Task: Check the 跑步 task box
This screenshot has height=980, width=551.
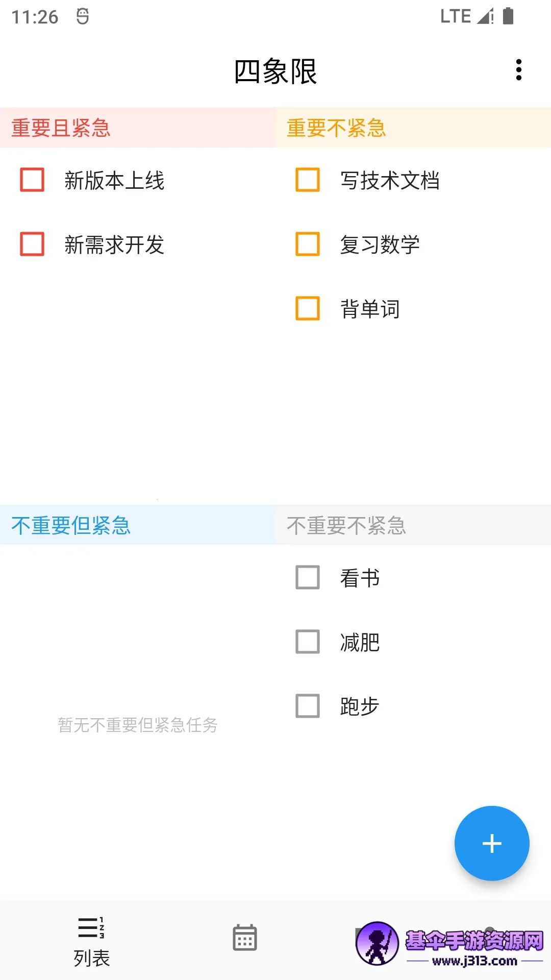Action: point(308,706)
